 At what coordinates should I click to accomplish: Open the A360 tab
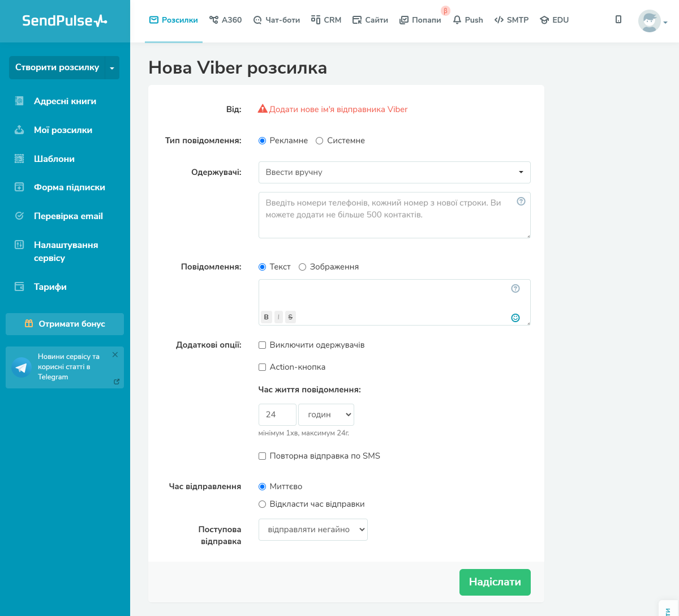tap(225, 20)
